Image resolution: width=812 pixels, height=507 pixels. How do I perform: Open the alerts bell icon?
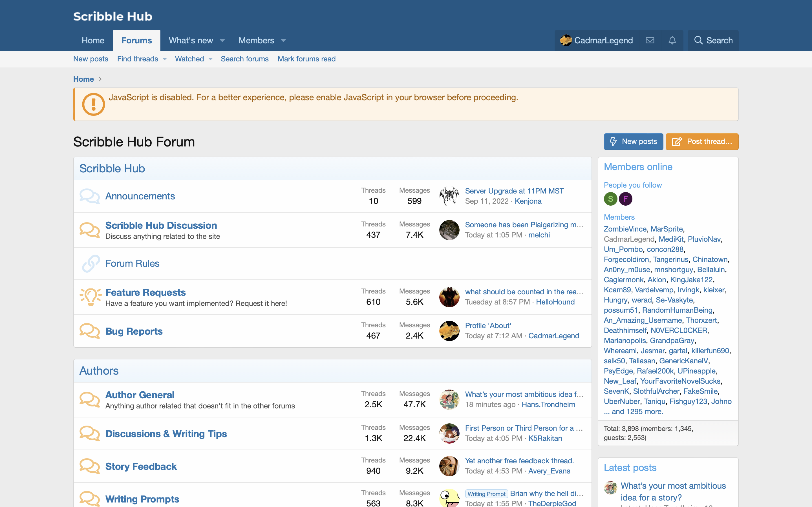[672, 40]
